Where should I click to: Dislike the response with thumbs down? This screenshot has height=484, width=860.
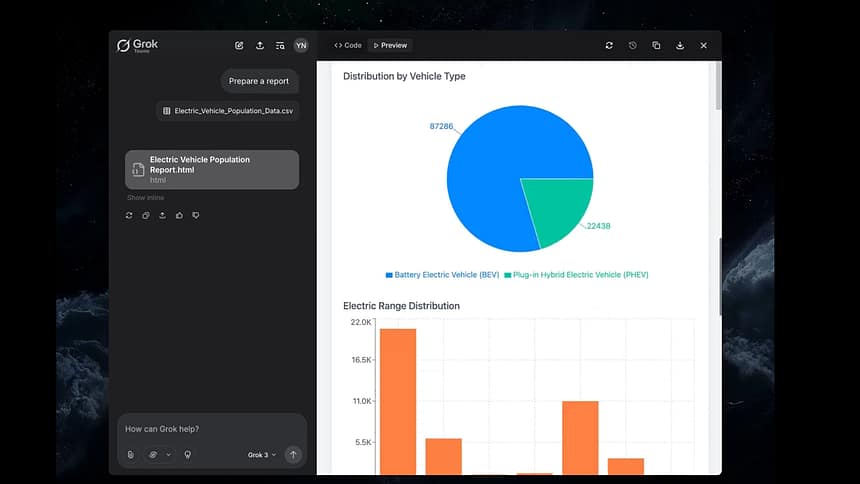point(196,215)
